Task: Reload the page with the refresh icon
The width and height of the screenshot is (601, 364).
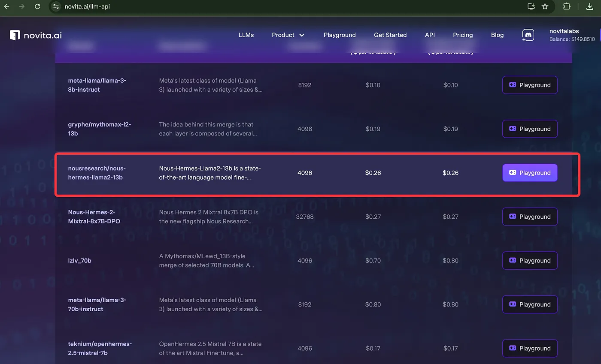Action: 38,6
